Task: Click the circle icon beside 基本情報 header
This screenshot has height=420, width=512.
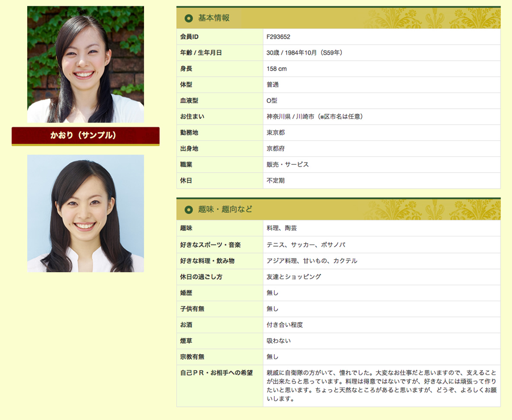Action: point(188,18)
